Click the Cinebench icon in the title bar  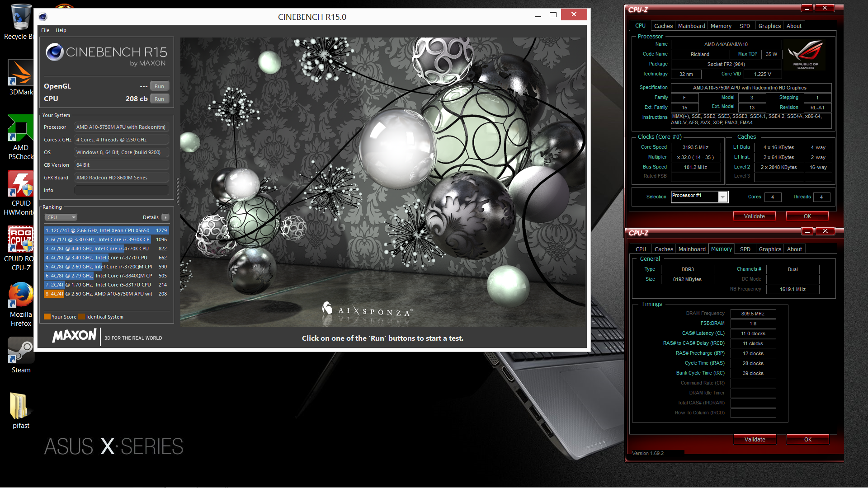43,17
